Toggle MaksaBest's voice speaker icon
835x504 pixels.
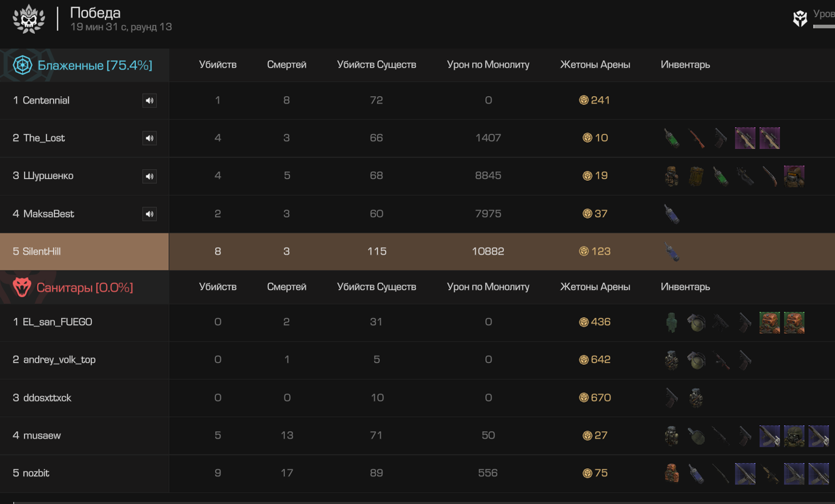point(150,214)
